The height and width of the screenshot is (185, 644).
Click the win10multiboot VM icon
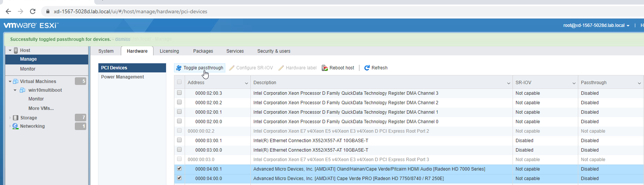coord(22,90)
